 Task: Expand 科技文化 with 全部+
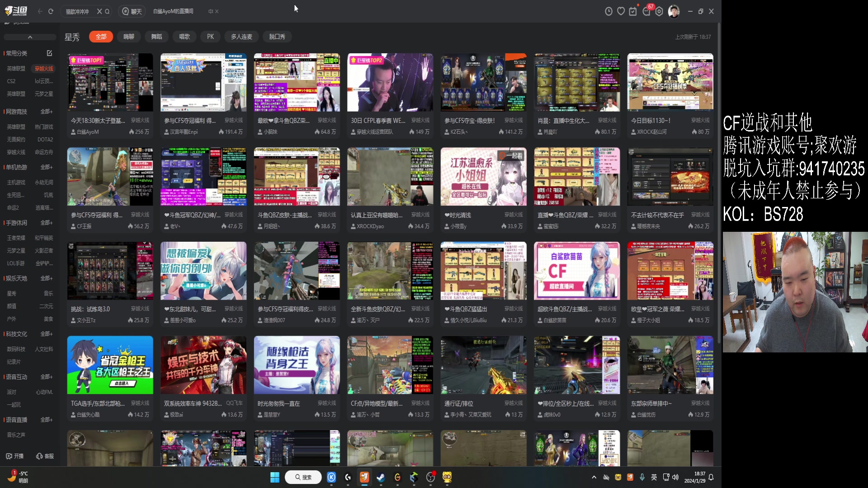[47, 334]
